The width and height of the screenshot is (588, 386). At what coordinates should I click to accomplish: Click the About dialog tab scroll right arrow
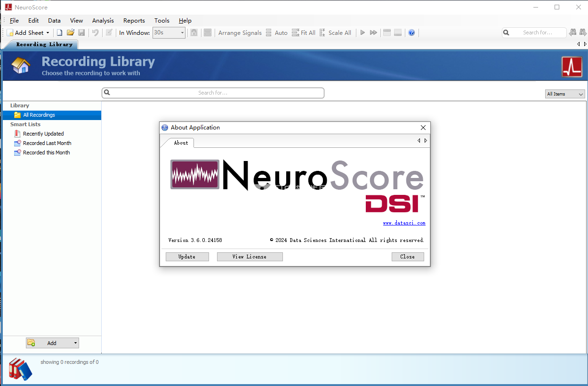tap(426, 141)
